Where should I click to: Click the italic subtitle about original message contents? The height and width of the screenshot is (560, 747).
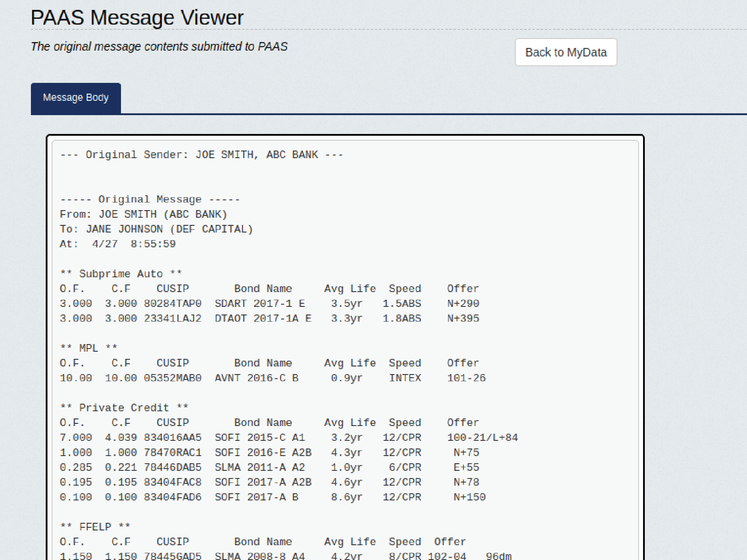tap(159, 47)
